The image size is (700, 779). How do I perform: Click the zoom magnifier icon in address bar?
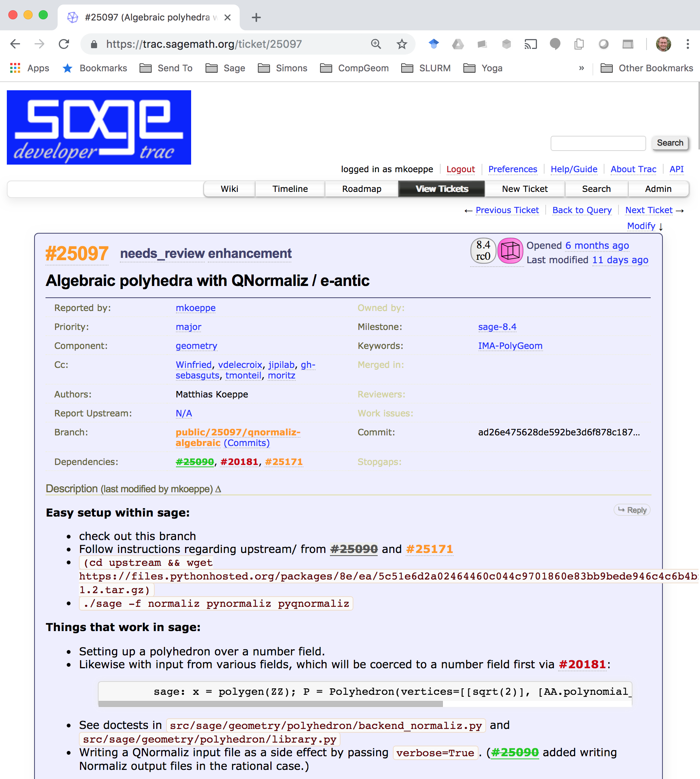[x=376, y=44]
